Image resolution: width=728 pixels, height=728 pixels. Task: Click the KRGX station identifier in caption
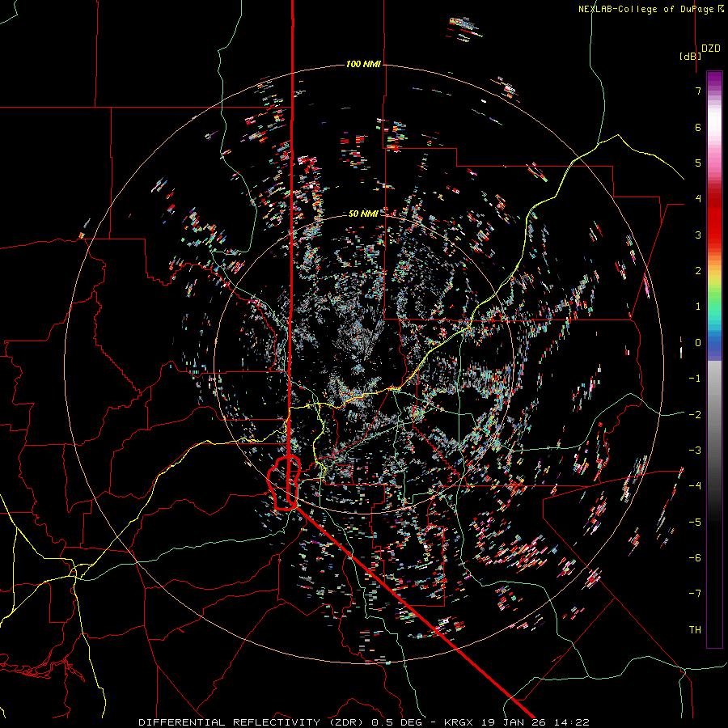point(460,722)
